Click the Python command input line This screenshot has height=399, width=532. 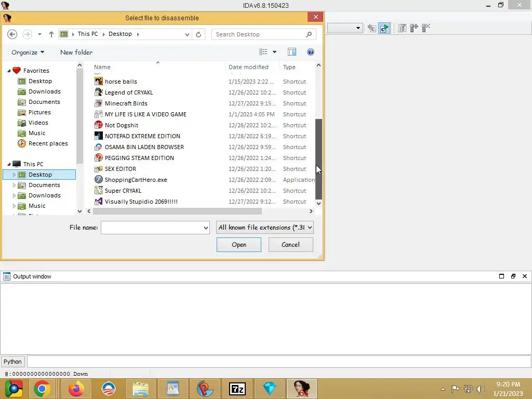(279, 362)
